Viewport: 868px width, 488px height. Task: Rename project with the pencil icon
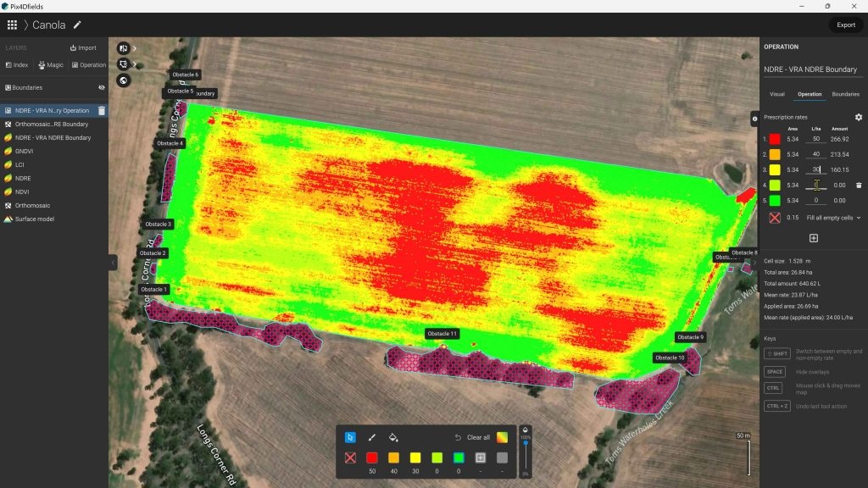78,25
